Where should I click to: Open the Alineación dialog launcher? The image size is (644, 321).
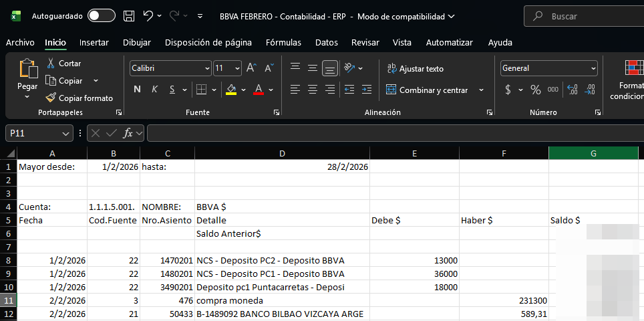click(x=490, y=112)
